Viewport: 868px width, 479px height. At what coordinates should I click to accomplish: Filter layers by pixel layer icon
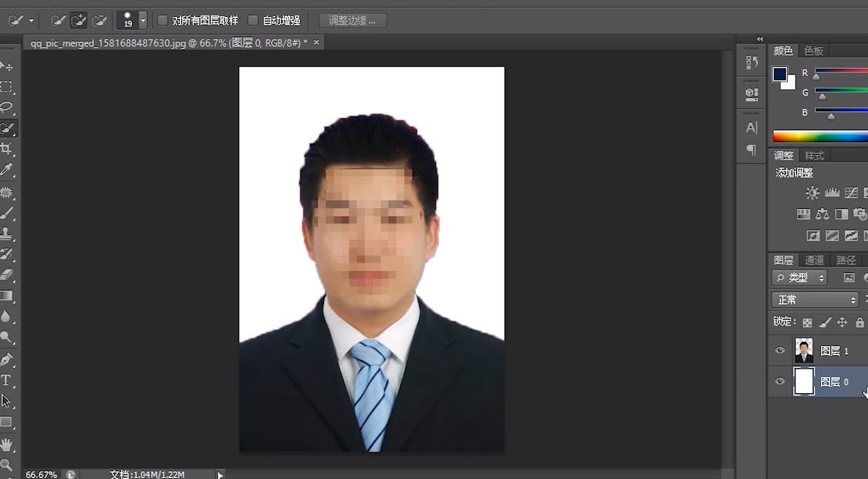tap(849, 278)
